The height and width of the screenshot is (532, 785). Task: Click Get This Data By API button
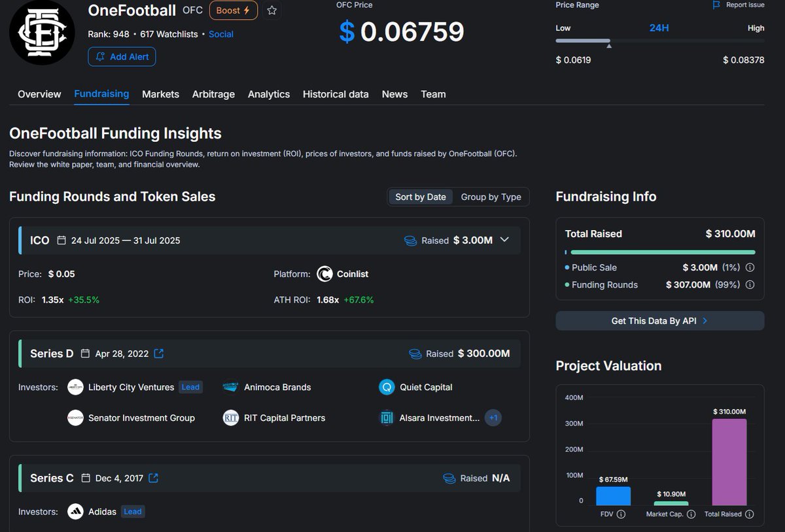pyautogui.click(x=659, y=321)
